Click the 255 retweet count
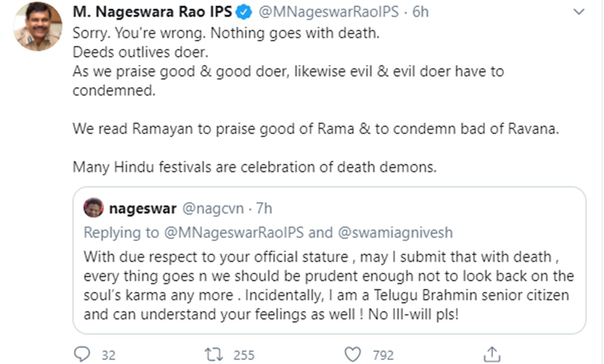The width and height of the screenshot is (604, 364). (244, 355)
